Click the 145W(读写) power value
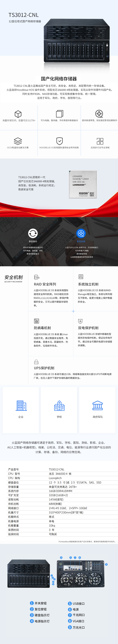This screenshot has width=118, height=644. pos(56,499)
